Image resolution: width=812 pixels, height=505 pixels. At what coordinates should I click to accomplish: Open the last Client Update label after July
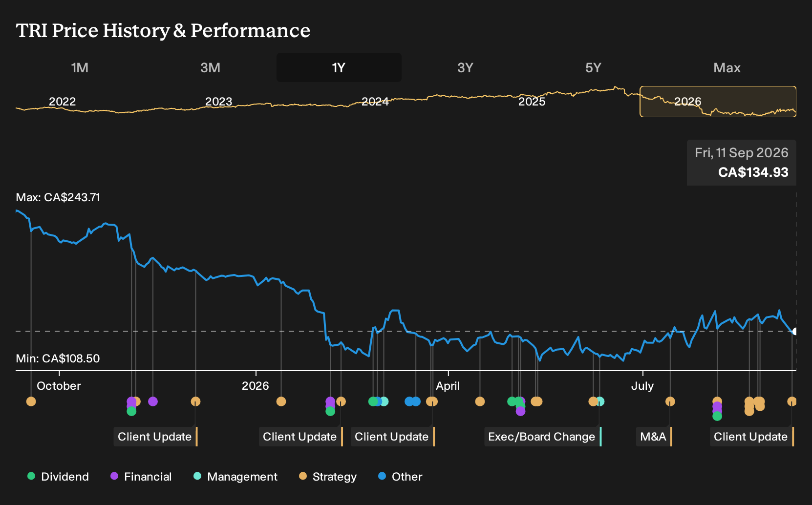[x=751, y=437]
